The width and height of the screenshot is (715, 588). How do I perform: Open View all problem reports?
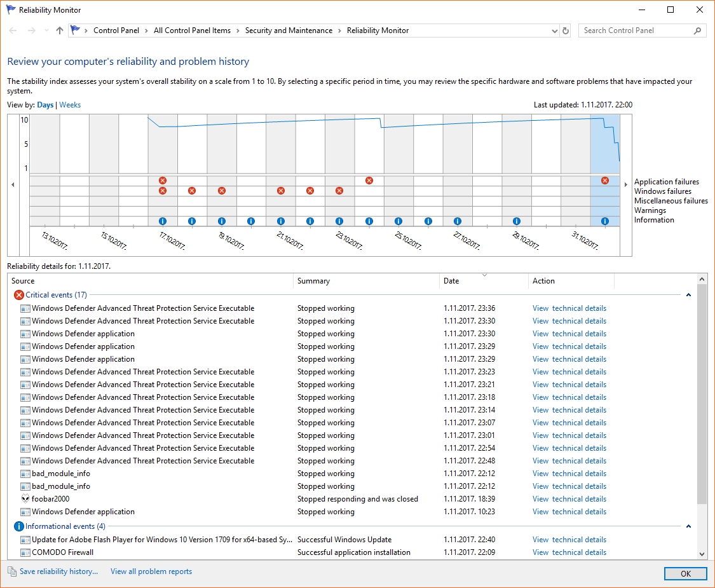tap(151, 571)
